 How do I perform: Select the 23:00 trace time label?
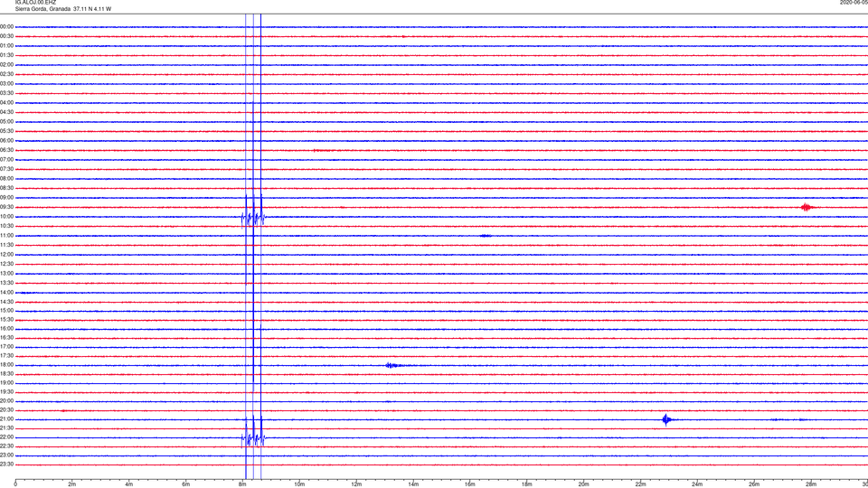(6, 455)
